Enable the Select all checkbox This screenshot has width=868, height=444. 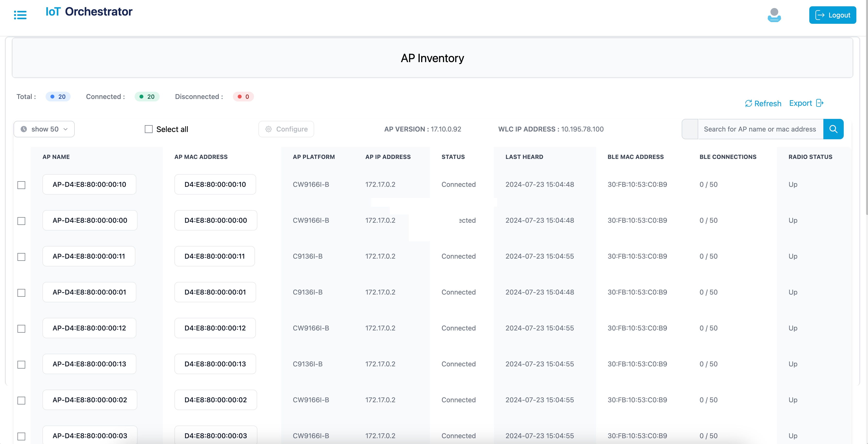click(149, 129)
